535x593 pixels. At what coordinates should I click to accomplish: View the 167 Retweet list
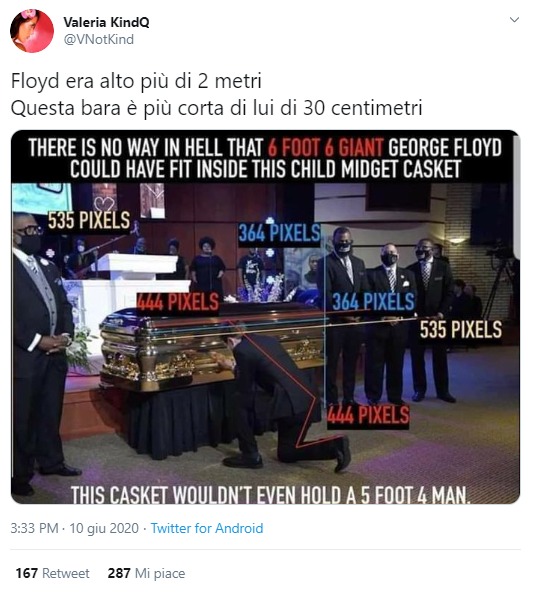click(x=53, y=573)
